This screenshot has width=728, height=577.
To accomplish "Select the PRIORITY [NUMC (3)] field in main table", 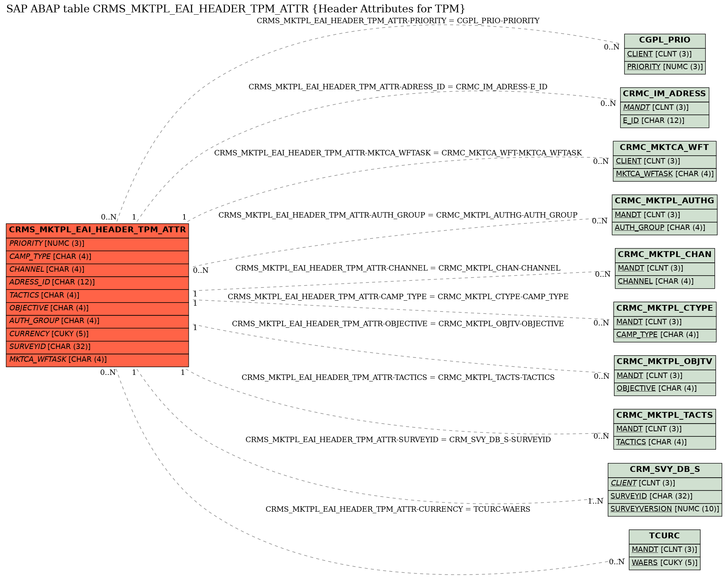I will 97,244.
